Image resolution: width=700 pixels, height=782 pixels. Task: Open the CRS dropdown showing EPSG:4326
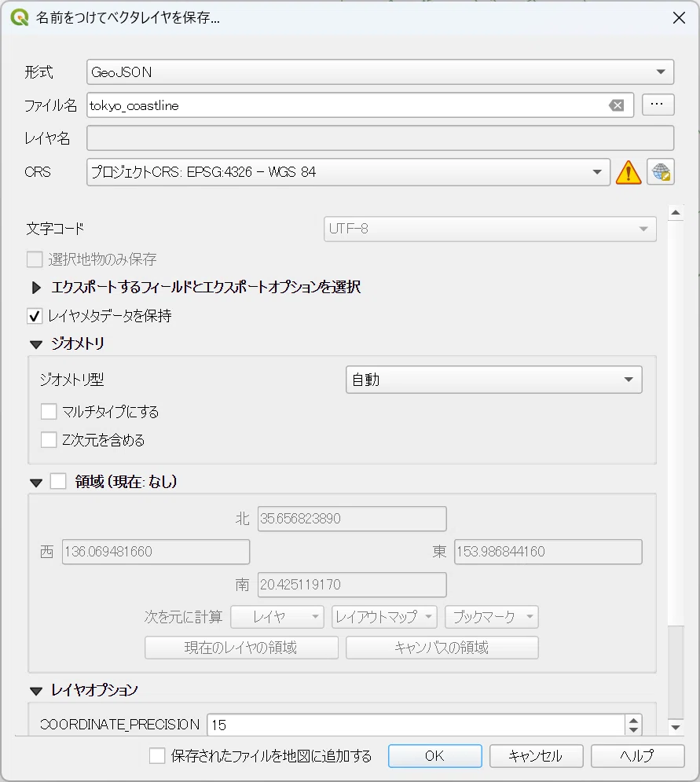pos(348,172)
